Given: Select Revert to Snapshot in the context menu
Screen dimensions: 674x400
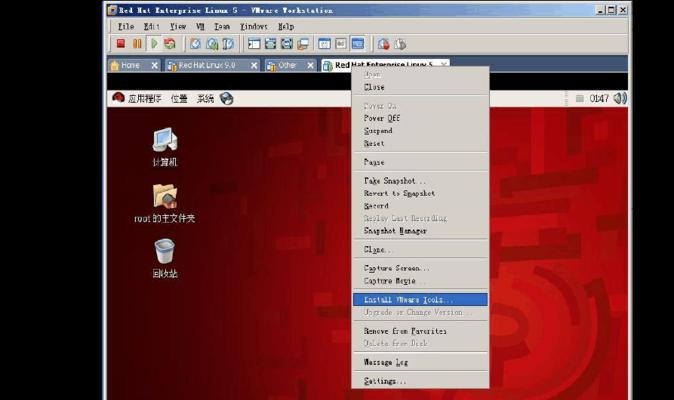Looking at the screenshot, I should click(420, 193).
